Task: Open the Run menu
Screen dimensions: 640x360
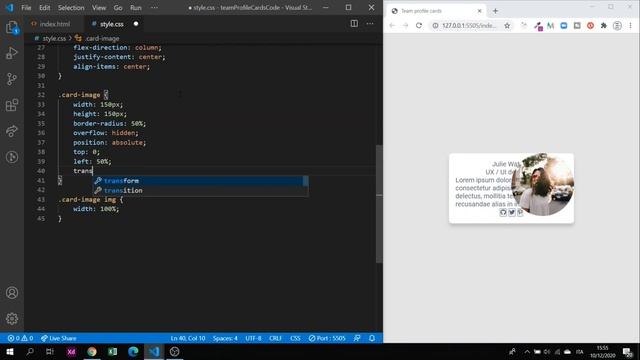Action: 136,8
